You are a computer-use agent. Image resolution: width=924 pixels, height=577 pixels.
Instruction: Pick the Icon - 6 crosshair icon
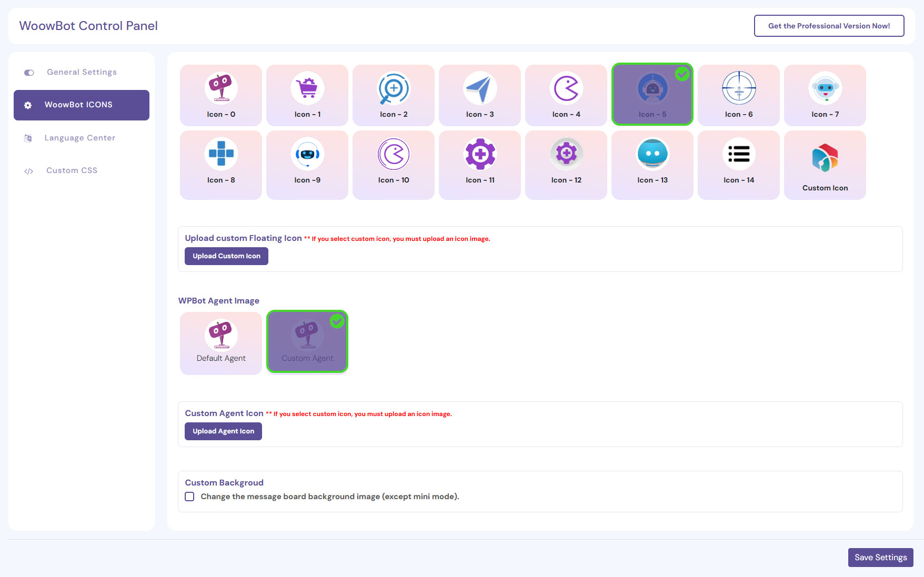(739, 95)
